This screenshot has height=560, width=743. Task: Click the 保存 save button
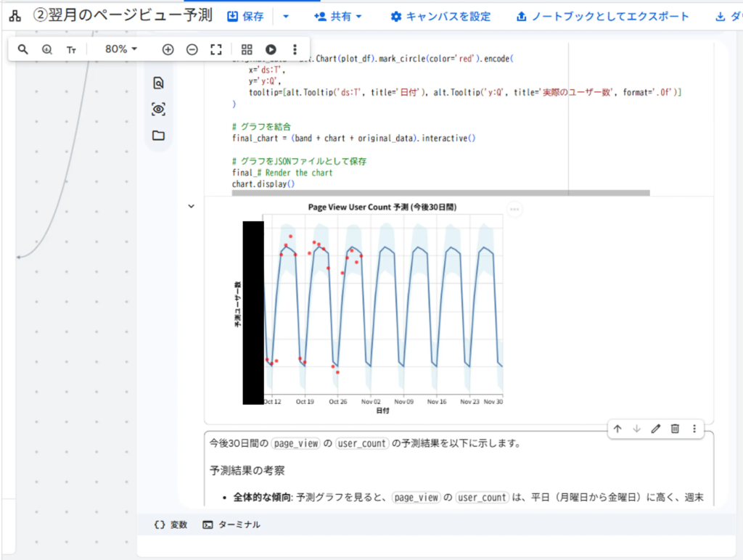click(x=246, y=16)
